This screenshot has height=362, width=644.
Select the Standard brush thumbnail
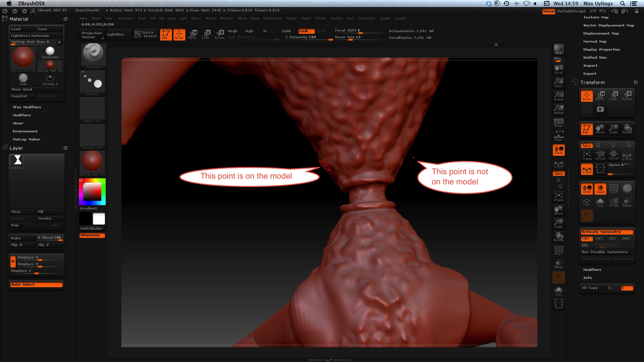click(x=93, y=56)
